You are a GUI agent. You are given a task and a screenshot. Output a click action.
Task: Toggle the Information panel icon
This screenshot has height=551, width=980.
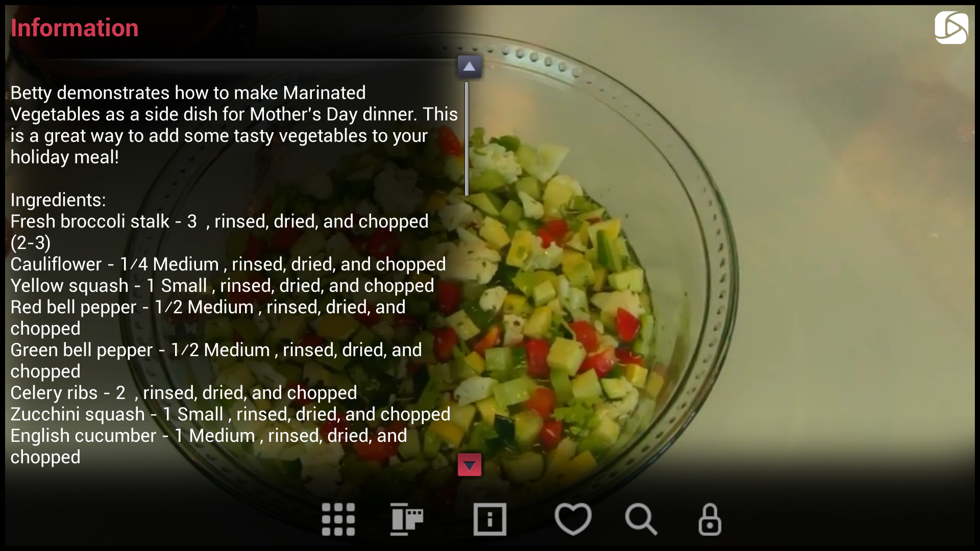(489, 519)
